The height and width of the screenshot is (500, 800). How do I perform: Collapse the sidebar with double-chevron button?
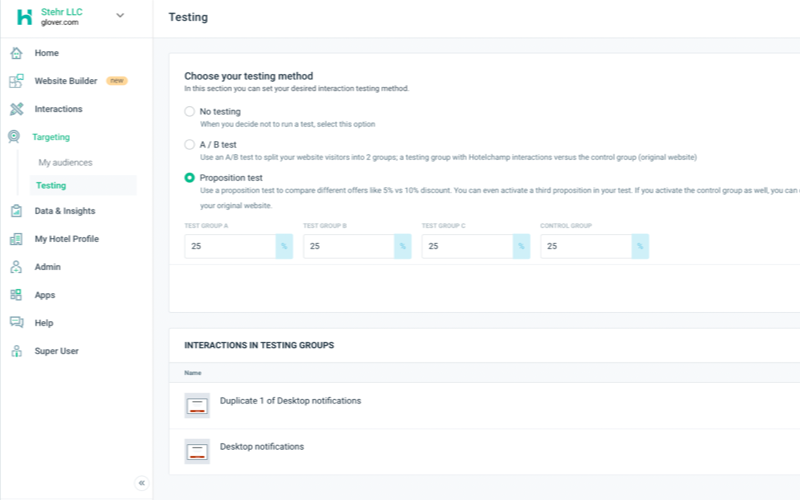(142, 483)
